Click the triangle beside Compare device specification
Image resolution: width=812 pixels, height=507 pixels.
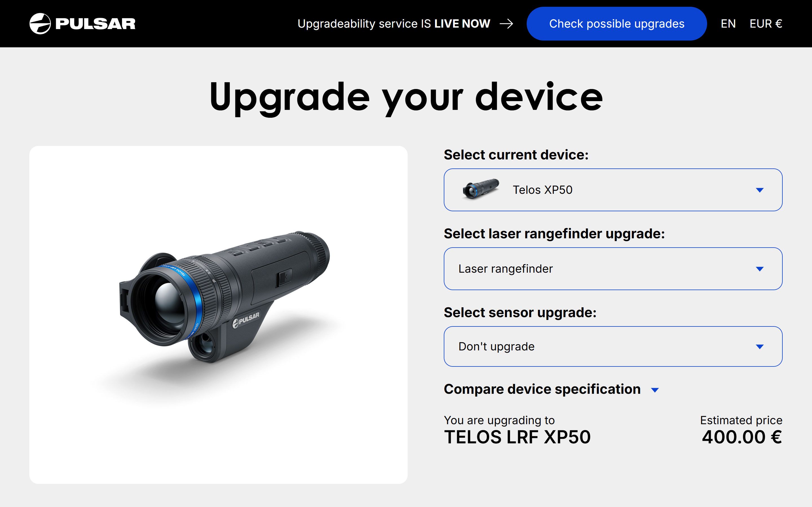pyautogui.click(x=655, y=390)
